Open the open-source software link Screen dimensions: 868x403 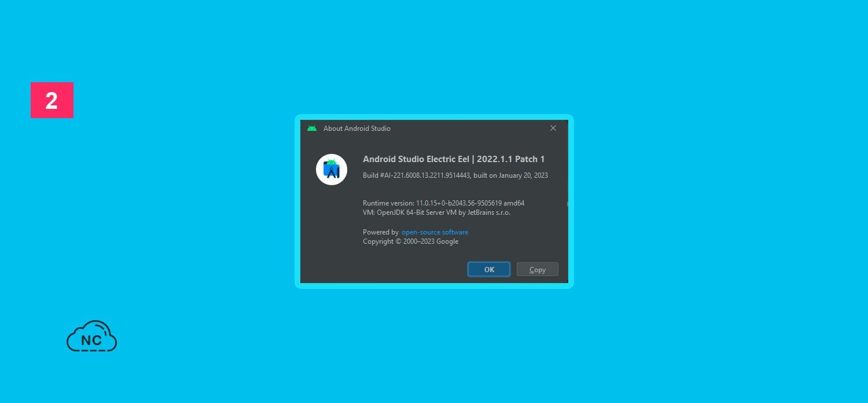[x=435, y=232]
